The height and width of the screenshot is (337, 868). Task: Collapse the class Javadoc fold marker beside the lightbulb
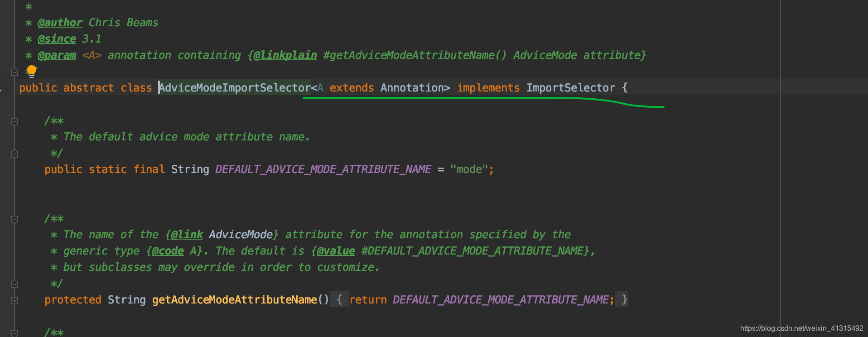(x=14, y=72)
